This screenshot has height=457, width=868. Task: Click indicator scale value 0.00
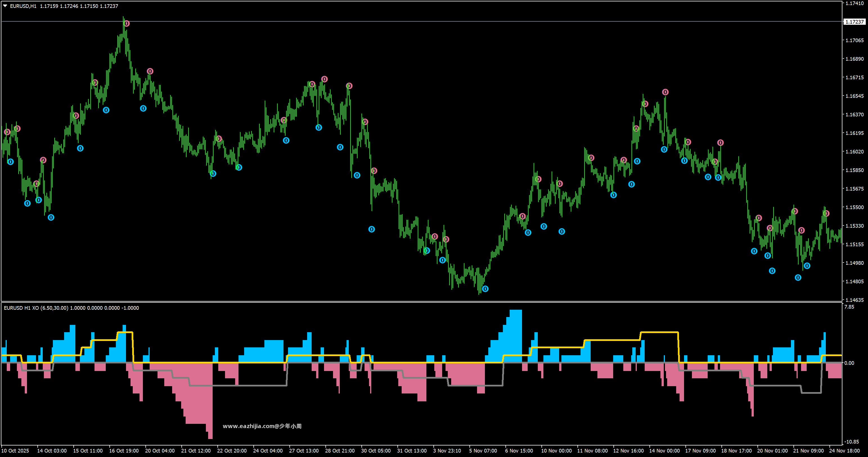849,363
